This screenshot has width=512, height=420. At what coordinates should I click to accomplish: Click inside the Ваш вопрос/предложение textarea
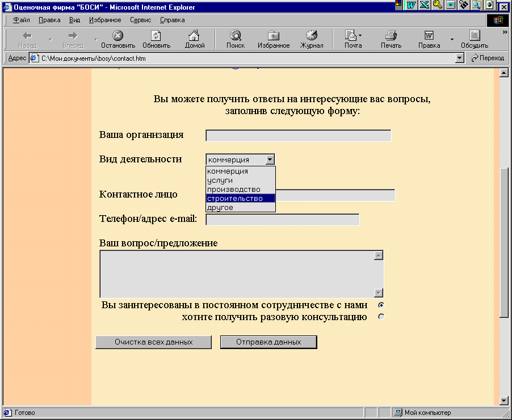(237, 274)
